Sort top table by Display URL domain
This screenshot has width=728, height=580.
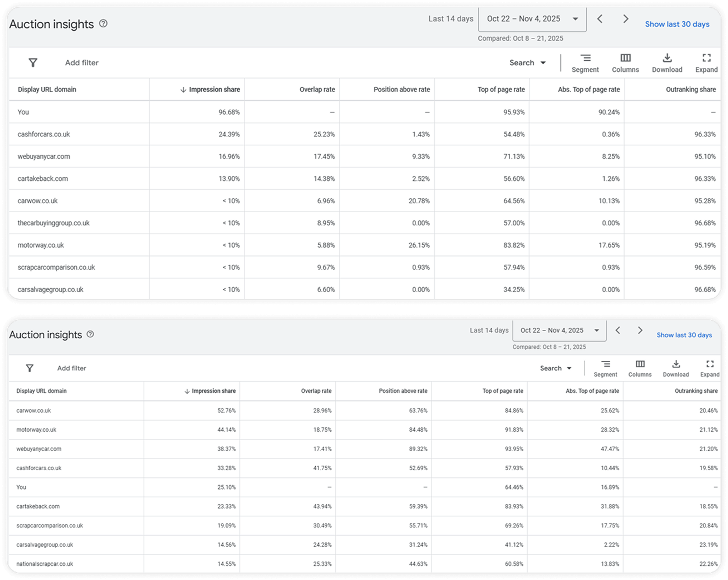(x=47, y=90)
